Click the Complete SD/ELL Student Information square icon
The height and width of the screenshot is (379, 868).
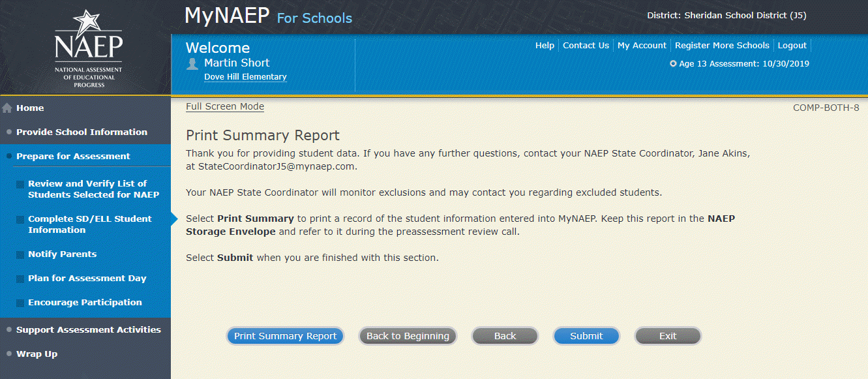pos(20,220)
